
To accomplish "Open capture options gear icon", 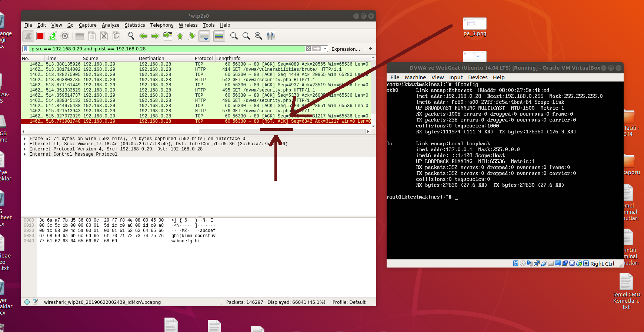I will [65, 36].
